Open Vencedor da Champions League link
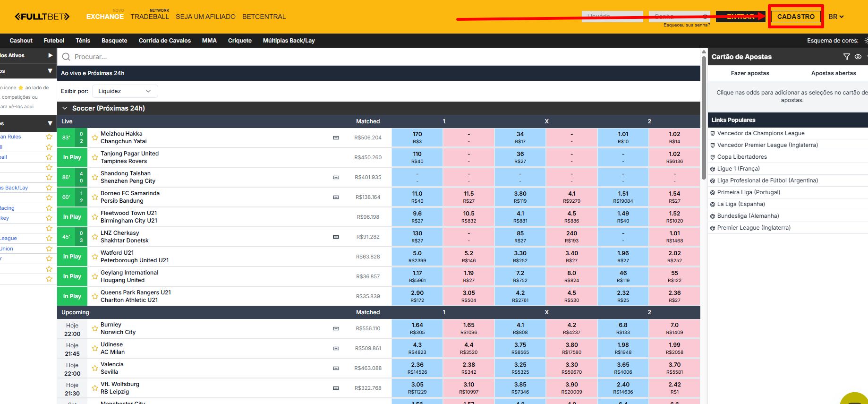This screenshot has width=868, height=404. tap(761, 133)
